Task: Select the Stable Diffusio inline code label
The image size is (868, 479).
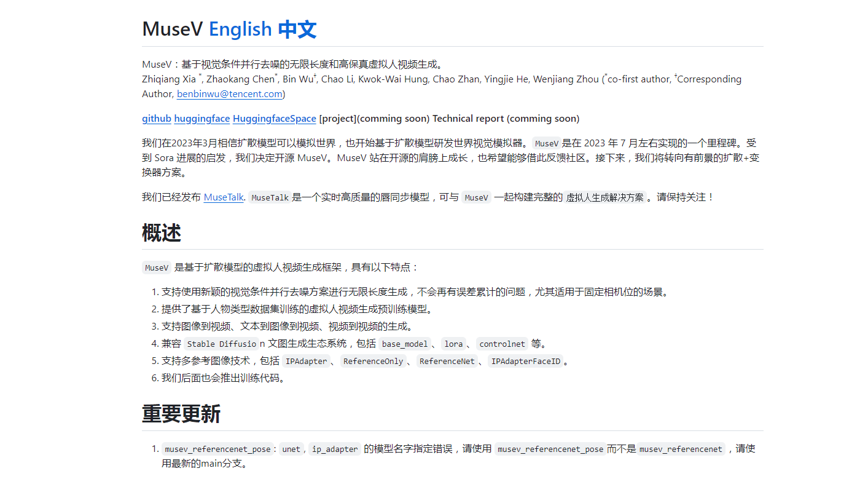Action: click(x=221, y=344)
